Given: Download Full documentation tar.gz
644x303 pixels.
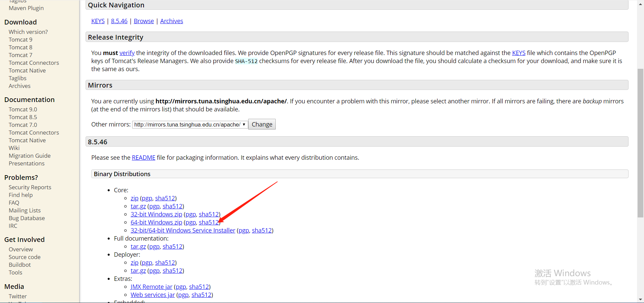Looking at the screenshot, I should tap(138, 247).
